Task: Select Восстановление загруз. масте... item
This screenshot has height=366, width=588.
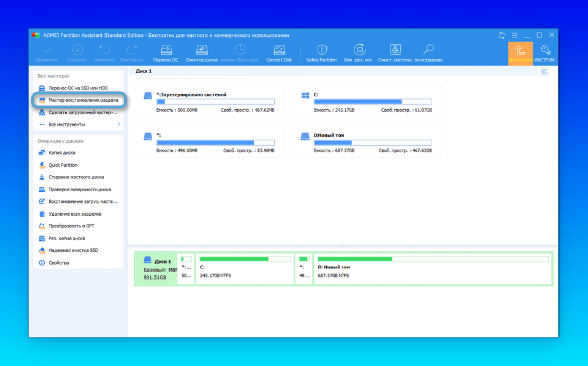Action: (78, 201)
